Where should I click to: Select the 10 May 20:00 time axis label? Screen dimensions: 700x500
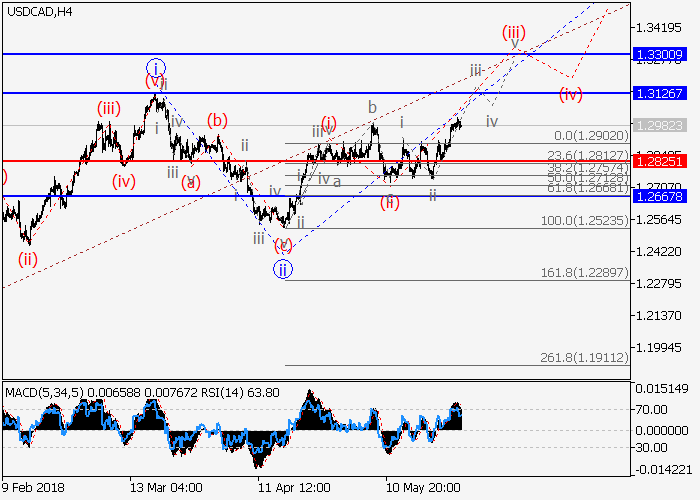point(424,487)
